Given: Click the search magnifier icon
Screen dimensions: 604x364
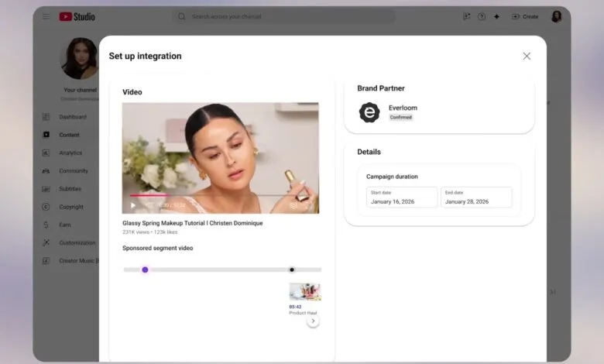Looking at the screenshot, I should click(x=182, y=16).
